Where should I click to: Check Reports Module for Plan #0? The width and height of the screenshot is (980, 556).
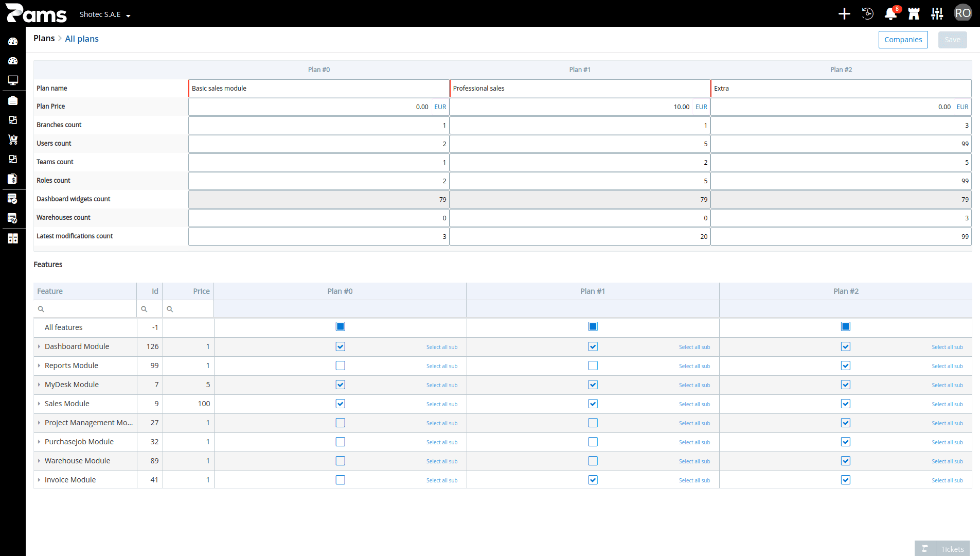(340, 366)
